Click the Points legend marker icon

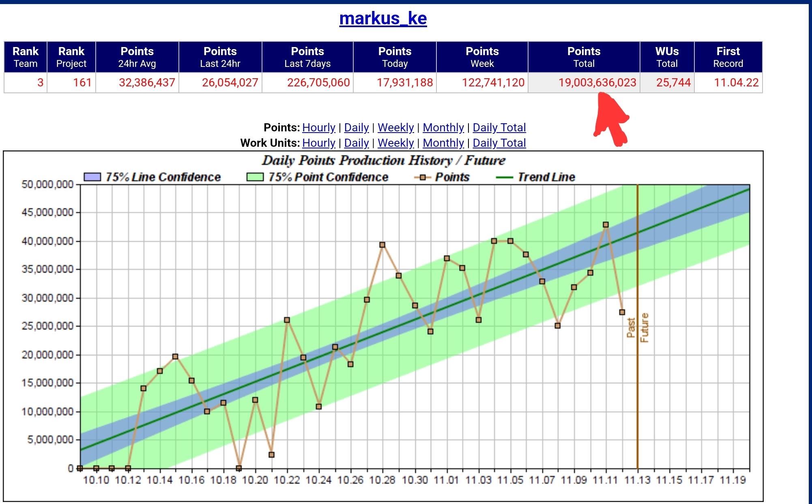(423, 177)
